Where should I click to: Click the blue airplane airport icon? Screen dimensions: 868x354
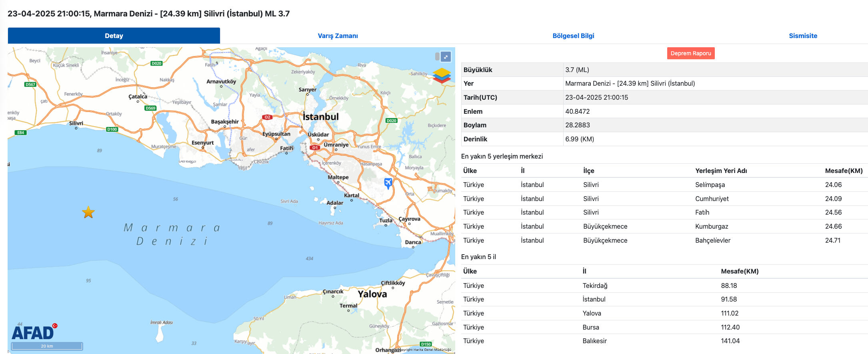(x=388, y=183)
